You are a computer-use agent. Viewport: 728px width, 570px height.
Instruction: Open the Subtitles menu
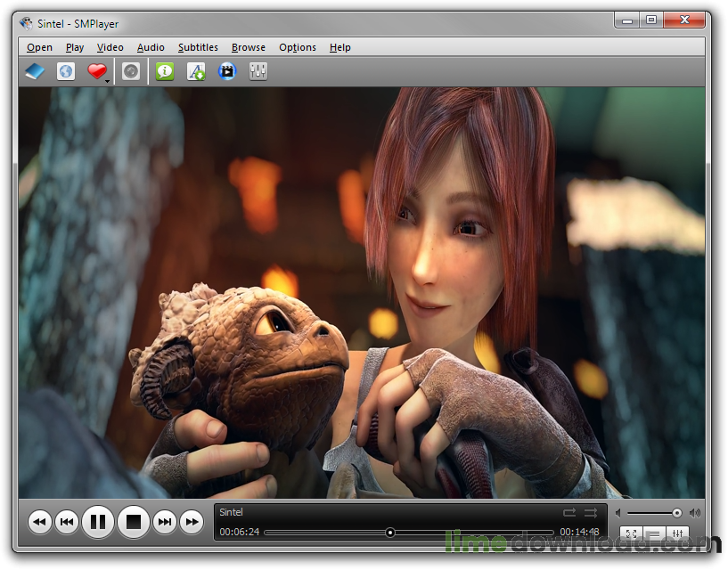(x=198, y=47)
